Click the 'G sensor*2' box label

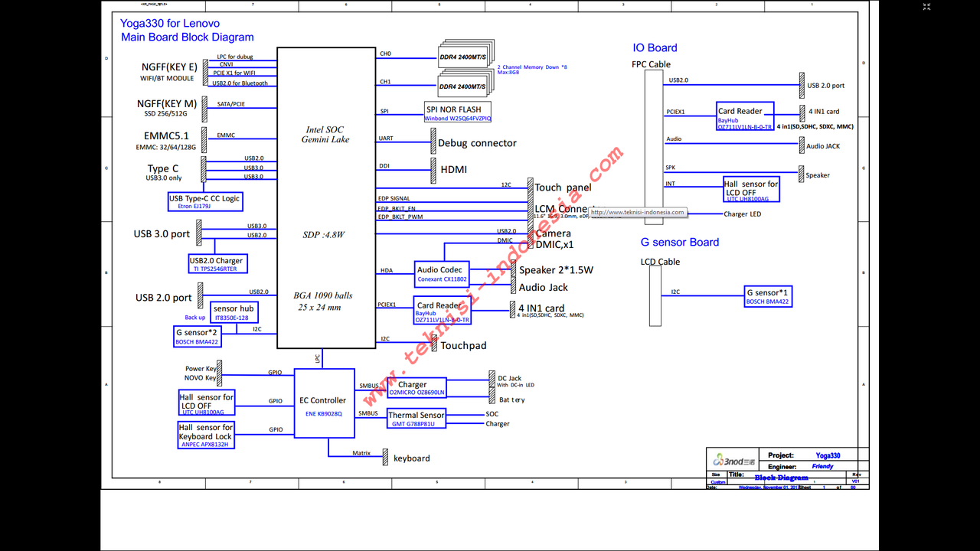tap(198, 332)
